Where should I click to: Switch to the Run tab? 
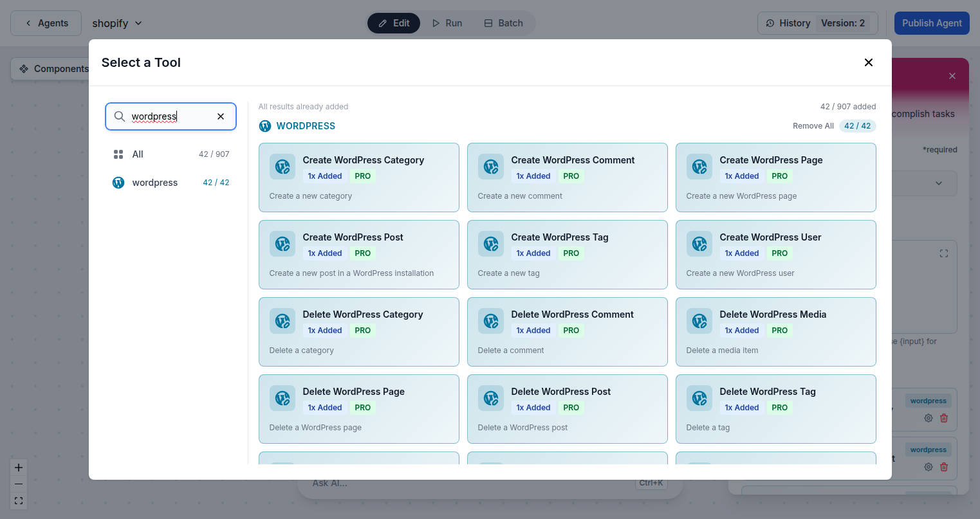point(447,23)
